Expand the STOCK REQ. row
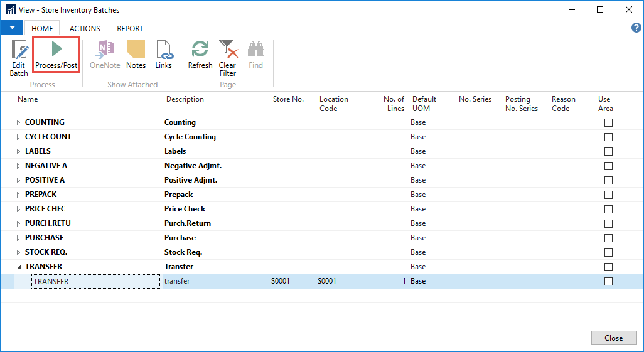The image size is (644, 352). (x=18, y=253)
